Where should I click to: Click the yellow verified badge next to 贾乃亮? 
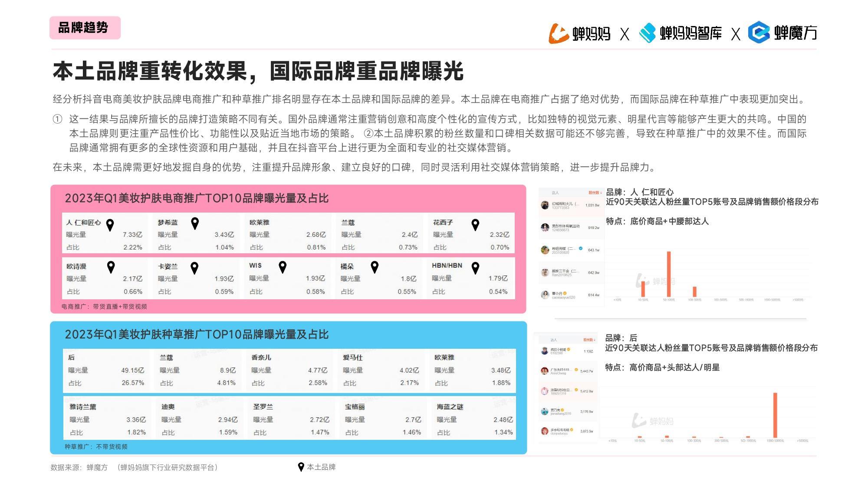pyautogui.click(x=562, y=410)
